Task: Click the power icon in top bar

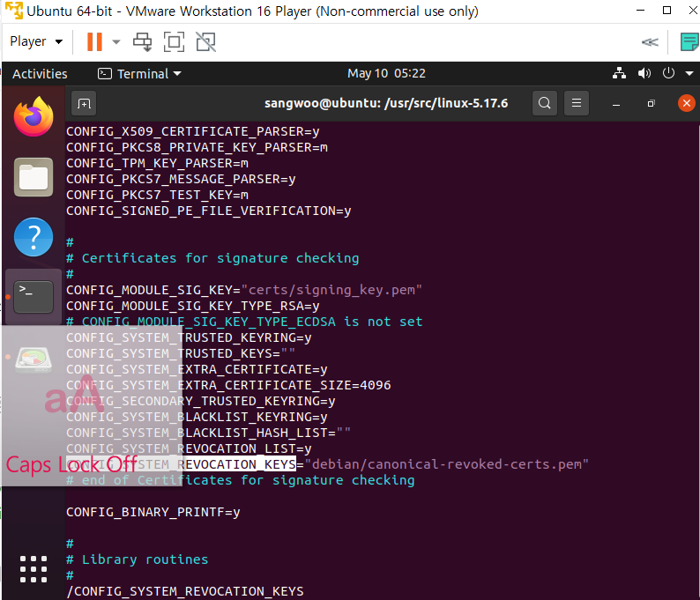Action: [668, 73]
